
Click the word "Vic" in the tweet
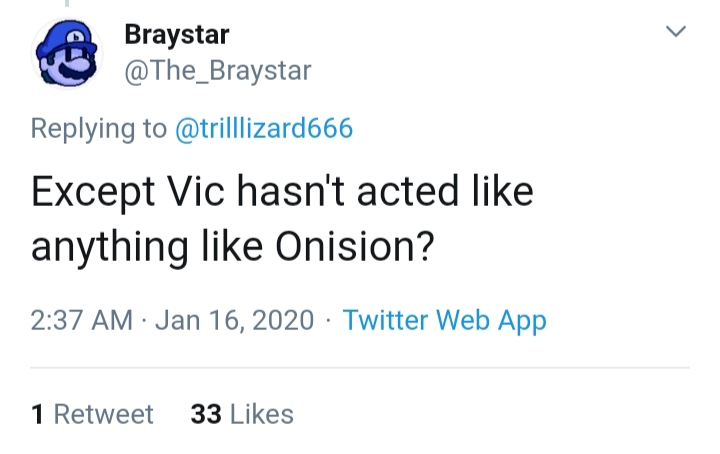tap(196, 191)
